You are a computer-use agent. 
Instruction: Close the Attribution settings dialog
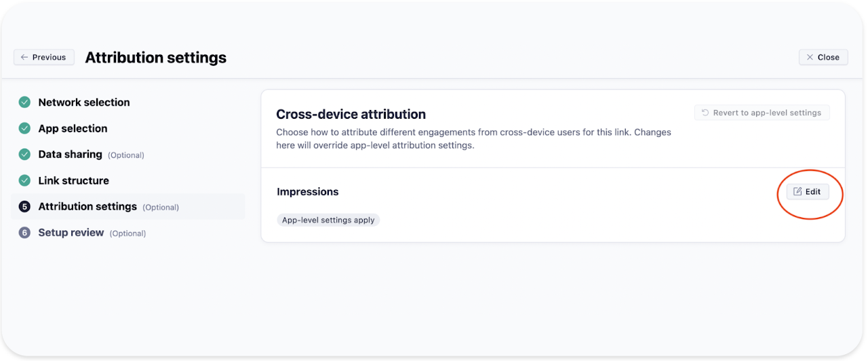[823, 58]
